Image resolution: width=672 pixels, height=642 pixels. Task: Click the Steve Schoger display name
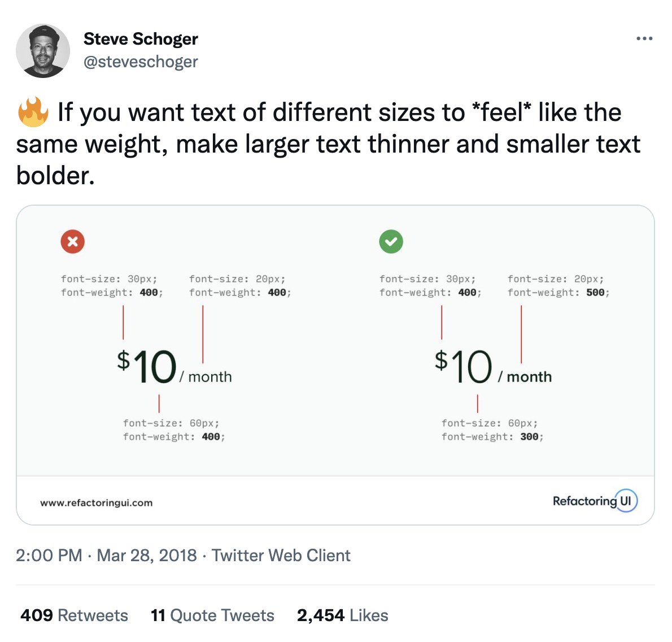141,38
